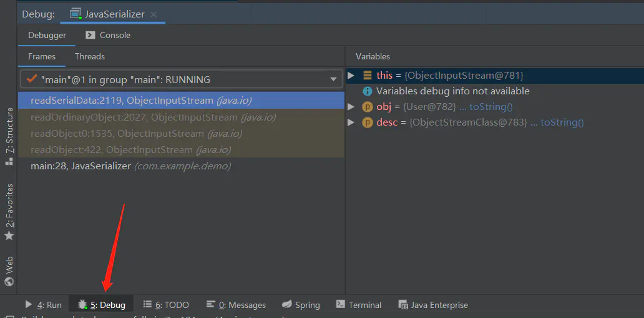Open the thread selector dropdown

(333, 79)
